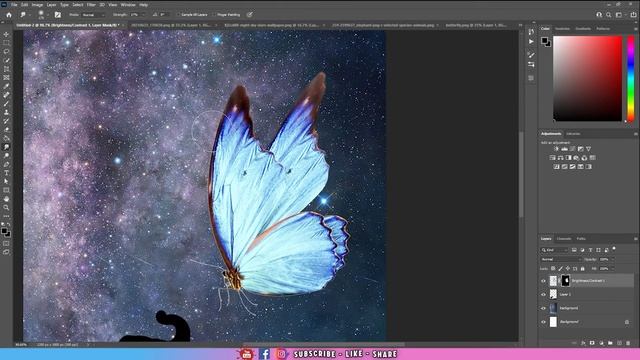Open the File menu
Image resolution: width=640 pixels, height=360 pixels.
pyautogui.click(x=14, y=5)
